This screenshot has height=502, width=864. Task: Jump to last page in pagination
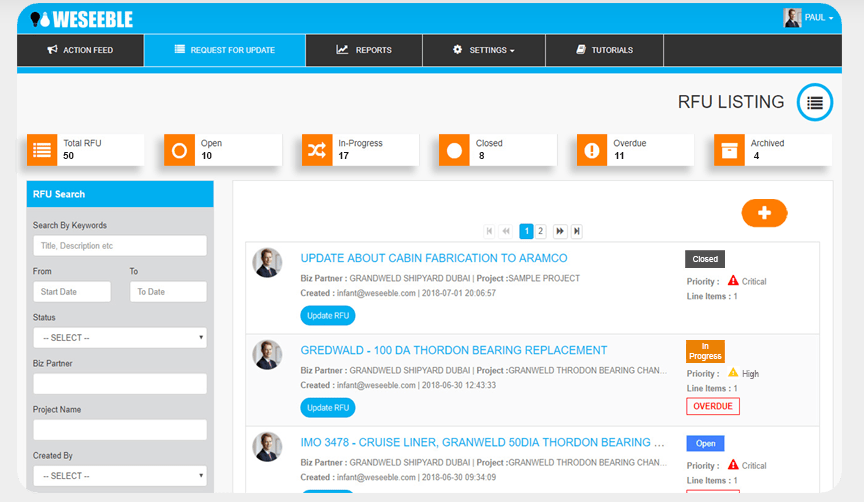click(x=577, y=231)
